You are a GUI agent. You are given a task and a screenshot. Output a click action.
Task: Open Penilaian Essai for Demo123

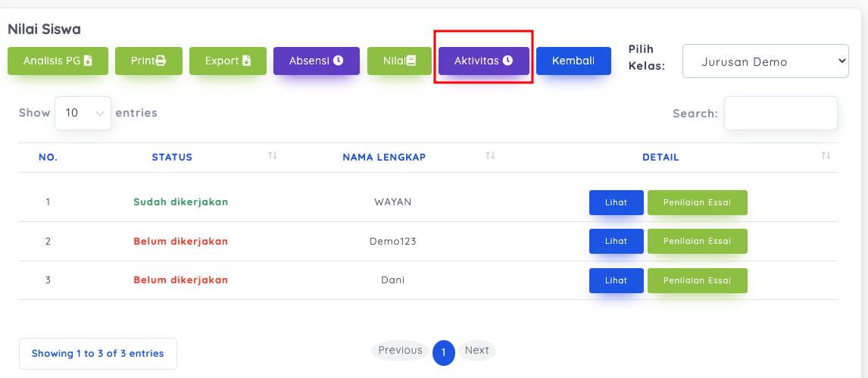tap(697, 242)
